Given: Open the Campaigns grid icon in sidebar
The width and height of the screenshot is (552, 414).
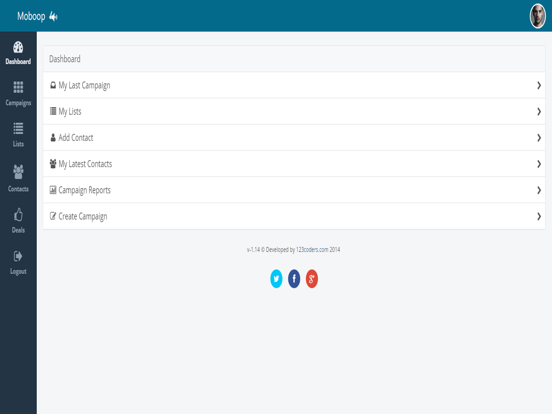Looking at the screenshot, I should 18,87.
